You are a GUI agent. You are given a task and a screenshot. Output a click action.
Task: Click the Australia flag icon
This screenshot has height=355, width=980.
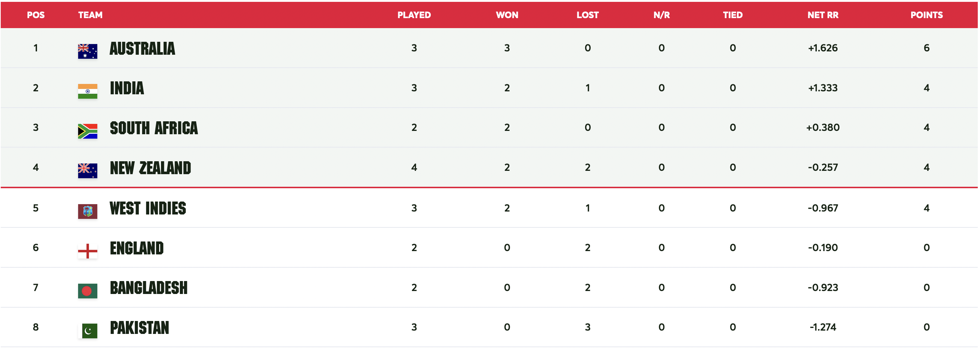(x=87, y=51)
